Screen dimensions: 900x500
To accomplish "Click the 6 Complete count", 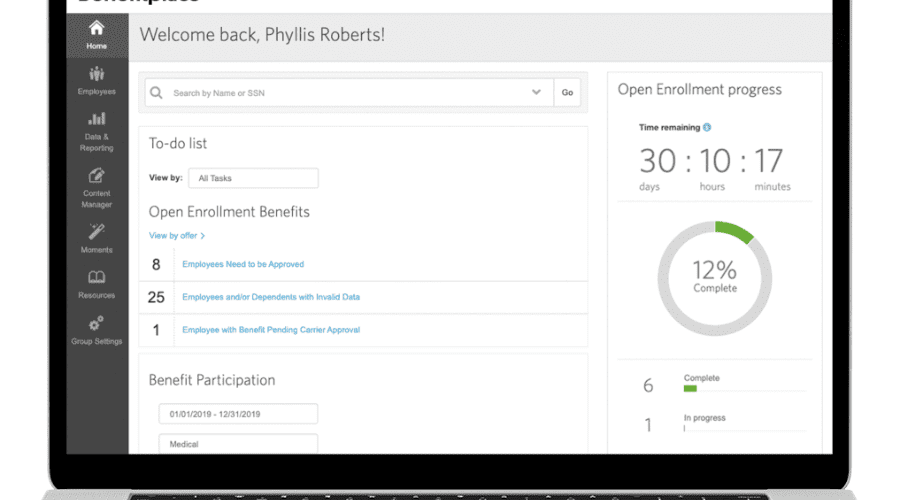I will click(x=648, y=385).
